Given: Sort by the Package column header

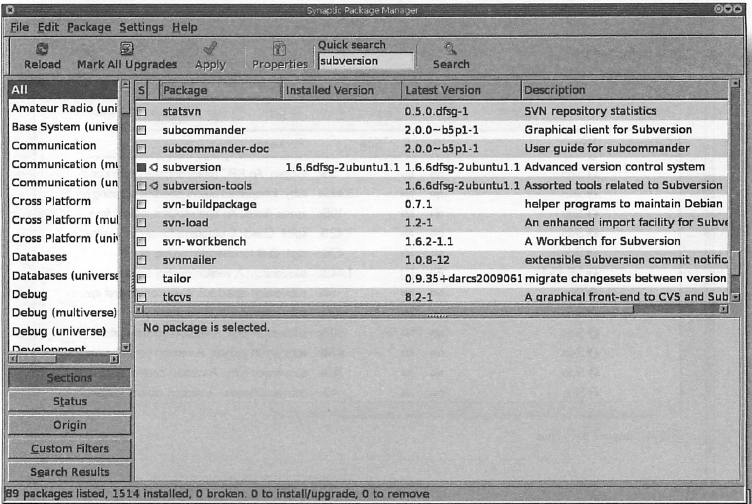Looking at the screenshot, I should (218, 90).
